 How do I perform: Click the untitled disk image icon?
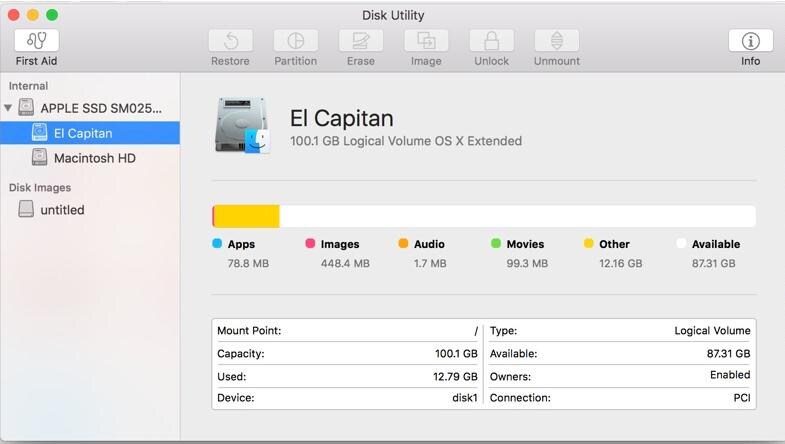(x=26, y=209)
